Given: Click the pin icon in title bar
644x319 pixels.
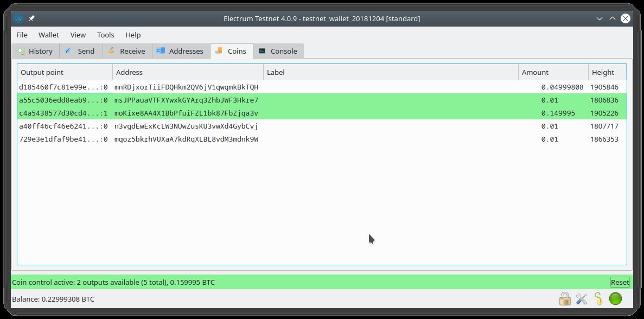Looking at the screenshot, I should [31, 18].
